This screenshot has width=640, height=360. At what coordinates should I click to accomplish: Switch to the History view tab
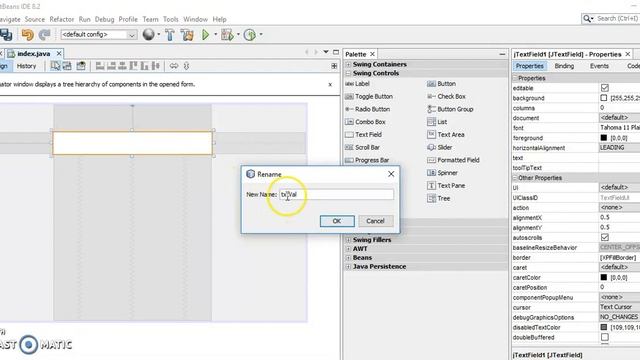[x=27, y=66]
